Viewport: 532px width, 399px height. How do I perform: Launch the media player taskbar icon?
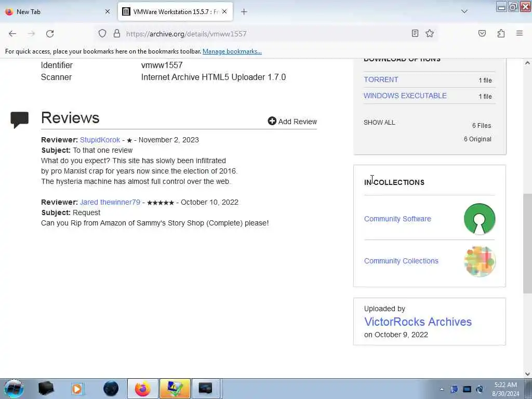(78, 389)
